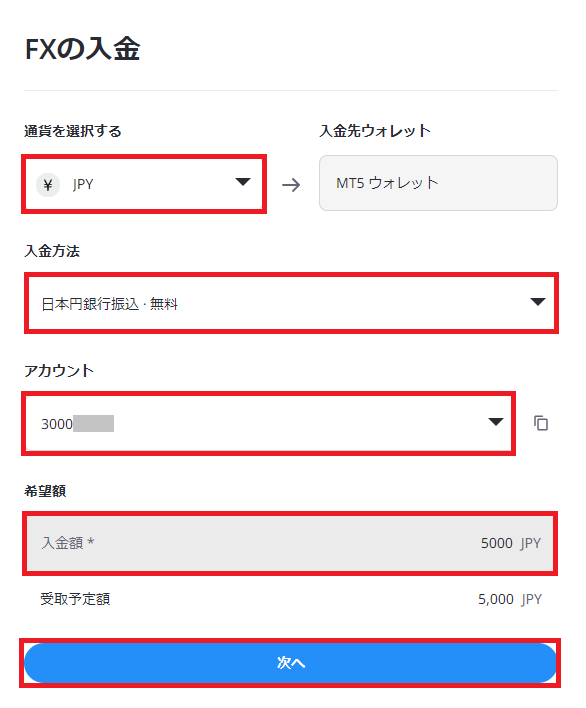The image size is (586, 708).
Task: Proceed with the 次へ button
Action: (290, 663)
